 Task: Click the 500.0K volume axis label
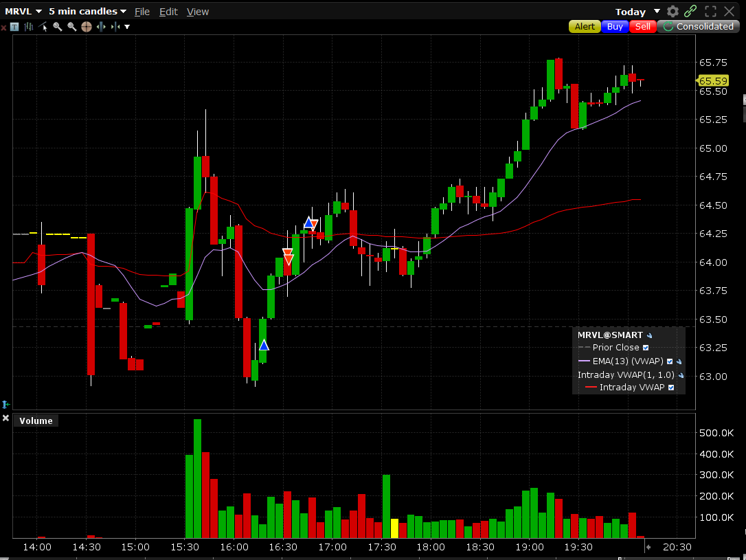(x=716, y=433)
